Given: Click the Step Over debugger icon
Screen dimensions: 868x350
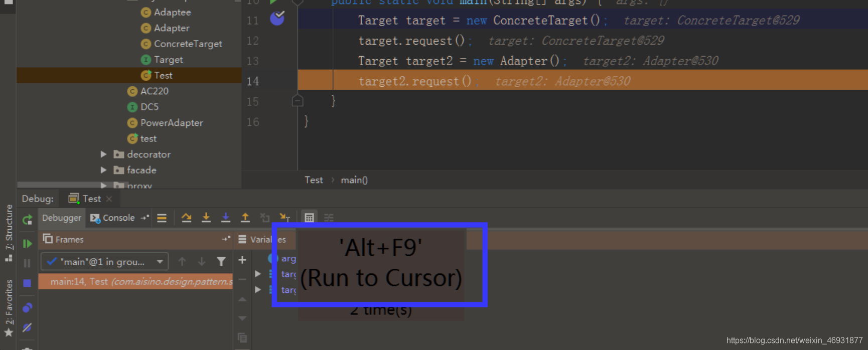Looking at the screenshot, I should point(186,218).
